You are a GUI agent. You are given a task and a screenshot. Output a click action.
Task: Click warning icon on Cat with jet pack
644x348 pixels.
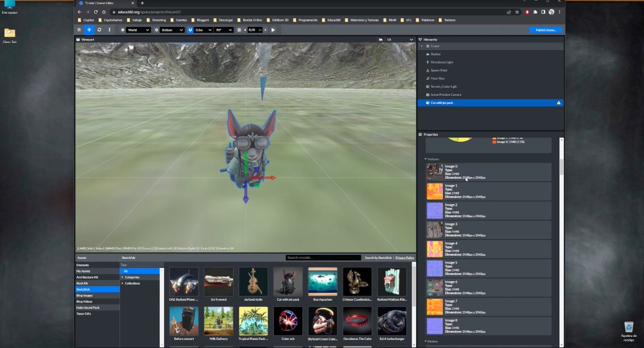(x=559, y=102)
